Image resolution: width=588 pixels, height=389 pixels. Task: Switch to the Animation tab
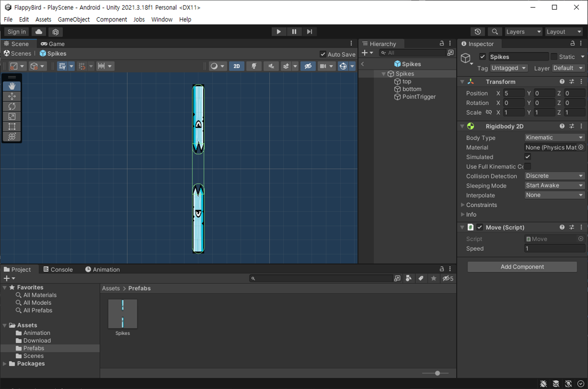(102, 270)
